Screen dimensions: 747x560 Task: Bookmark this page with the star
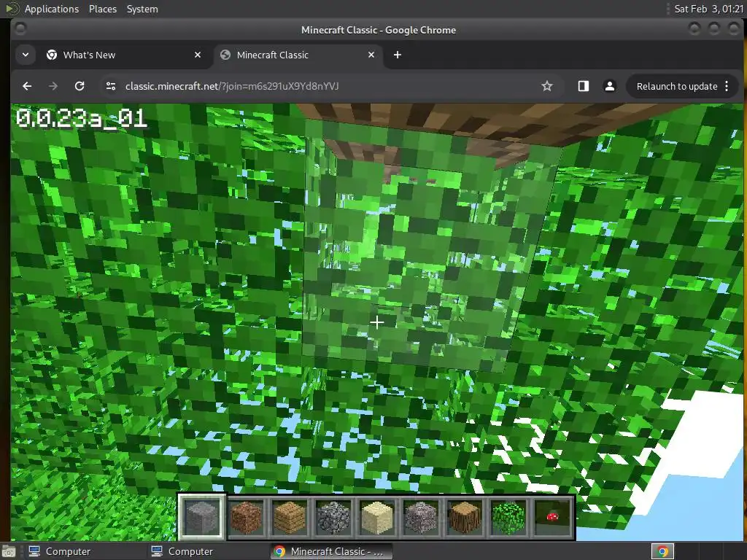[547, 86]
